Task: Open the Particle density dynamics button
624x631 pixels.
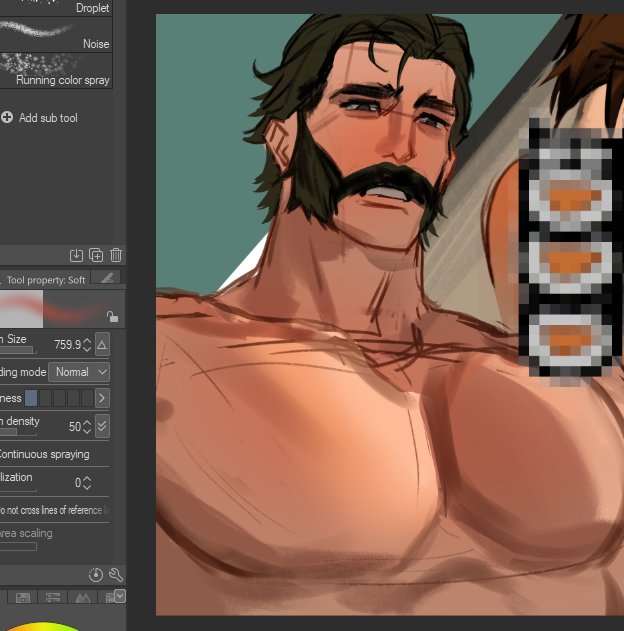Action: pos(102,426)
